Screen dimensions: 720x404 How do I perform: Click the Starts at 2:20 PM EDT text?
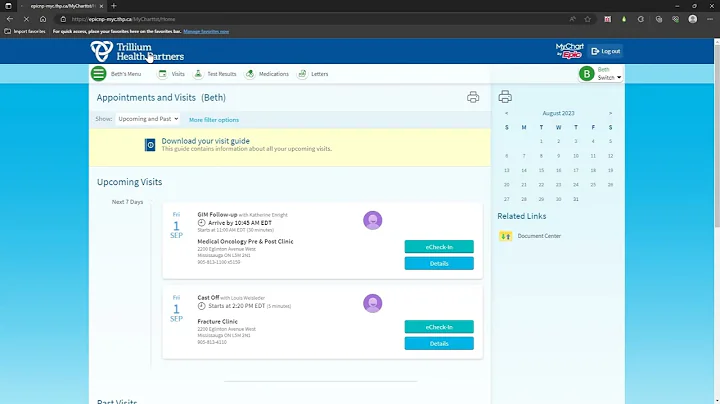click(x=236, y=306)
